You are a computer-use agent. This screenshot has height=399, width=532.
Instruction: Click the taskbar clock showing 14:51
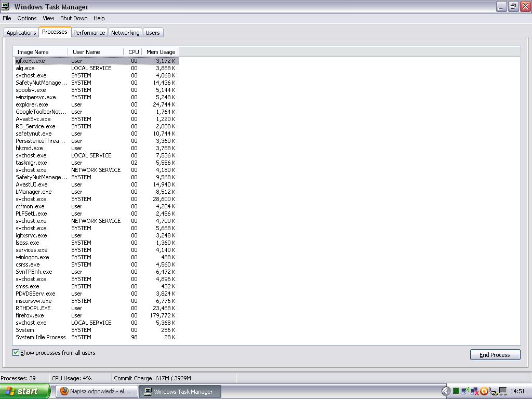pos(517,391)
